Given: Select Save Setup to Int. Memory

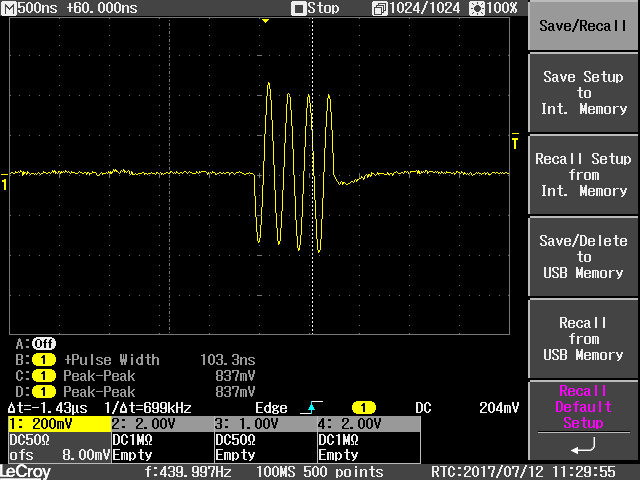Looking at the screenshot, I should [583, 93].
